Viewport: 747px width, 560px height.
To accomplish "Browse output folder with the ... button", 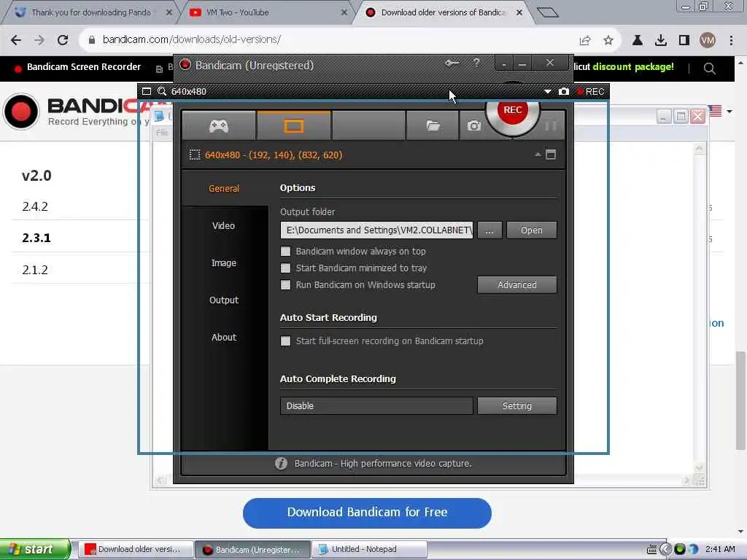I will click(x=489, y=230).
